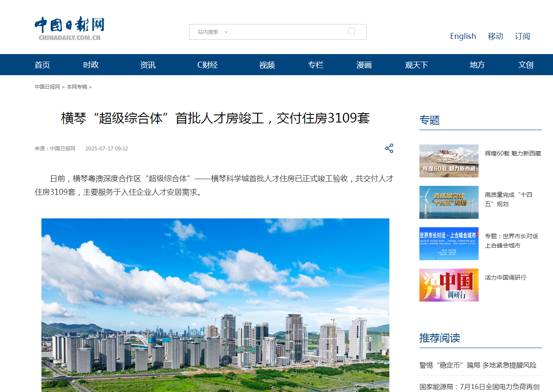553x392 pixels.
Task: Expand the search category dropdown arrow
Action: pyautogui.click(x=226, y=32)
